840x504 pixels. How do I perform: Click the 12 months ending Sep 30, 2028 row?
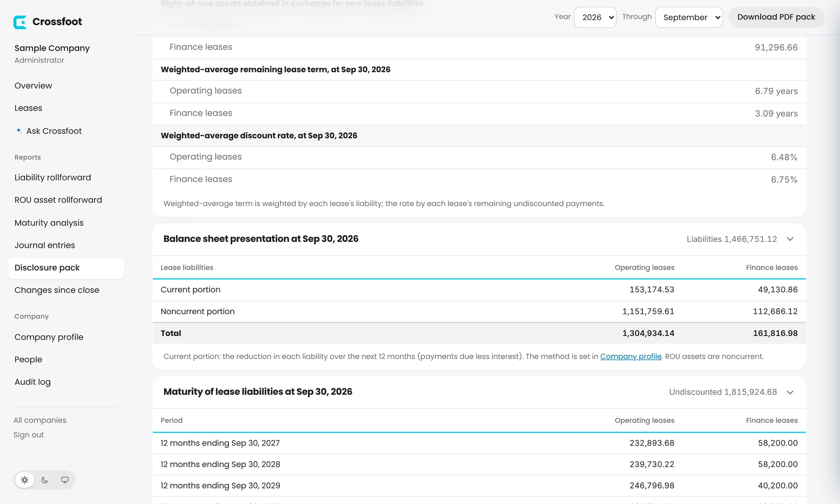pyautogui.click(x=479, y=465)
